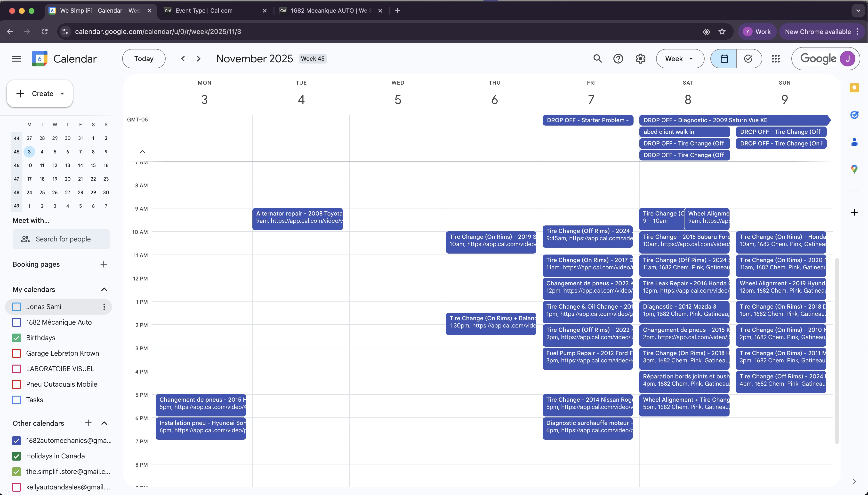Click the search magnifier icon

597,59
